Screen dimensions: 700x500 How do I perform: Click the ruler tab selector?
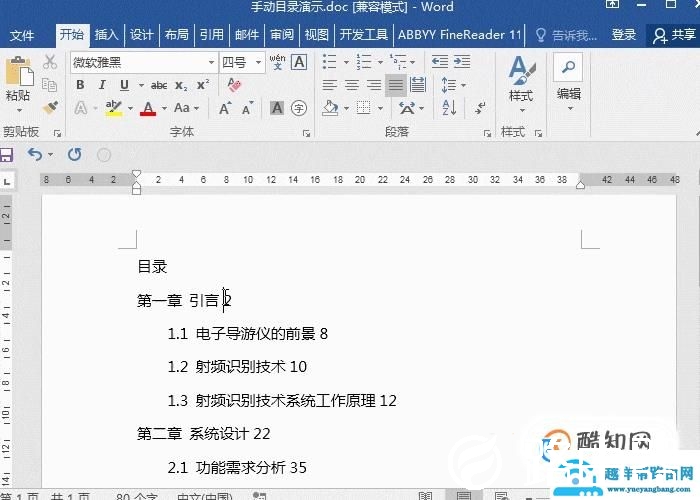tap(7, 182)
